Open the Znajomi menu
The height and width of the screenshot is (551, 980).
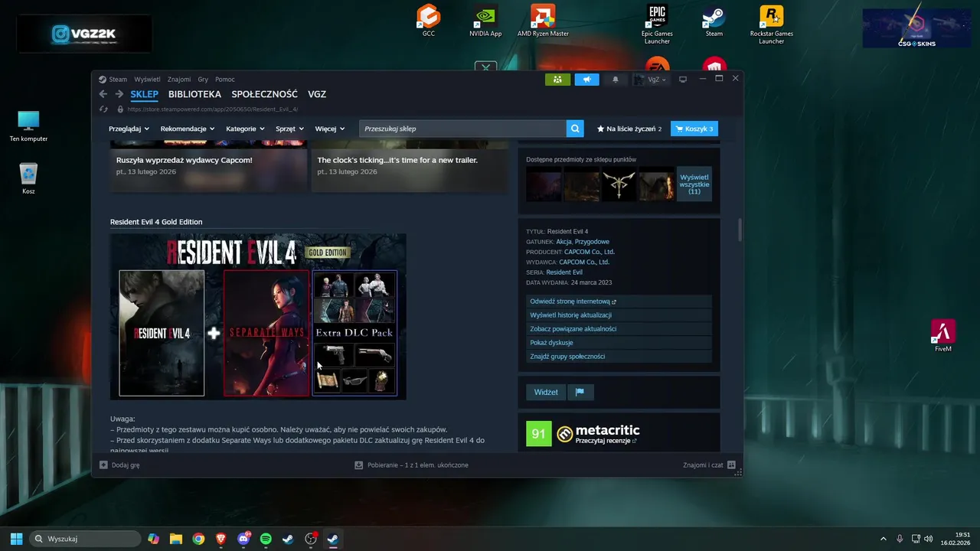pyautogui.click(x=179, y=80)
